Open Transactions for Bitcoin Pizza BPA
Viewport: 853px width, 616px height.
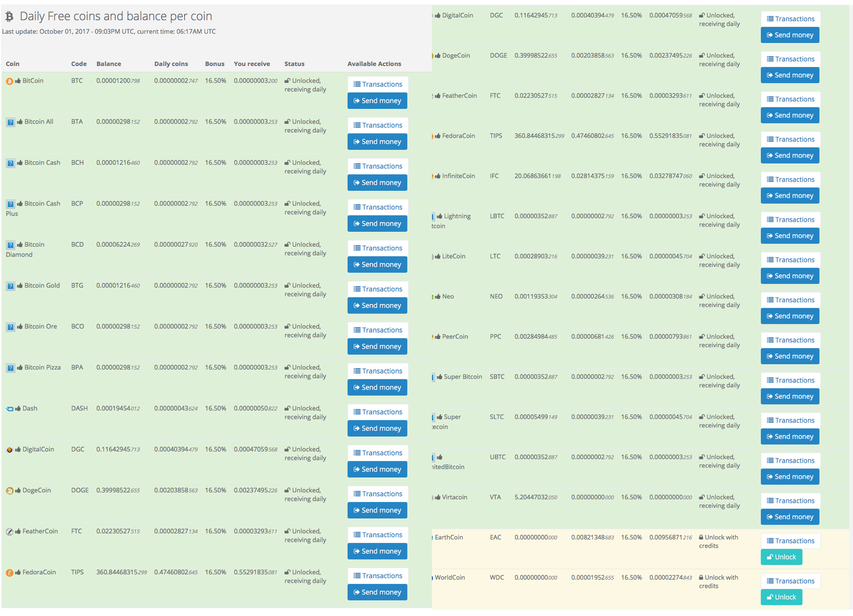[377, 371]
